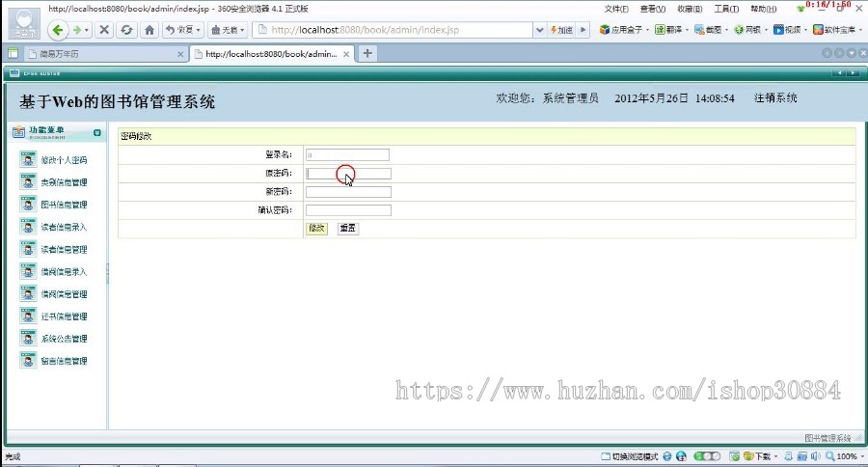This screenshot has height=467, width=868.
Task: Click the 截图 screenshot tool
Action: click(x=708, y=30)
